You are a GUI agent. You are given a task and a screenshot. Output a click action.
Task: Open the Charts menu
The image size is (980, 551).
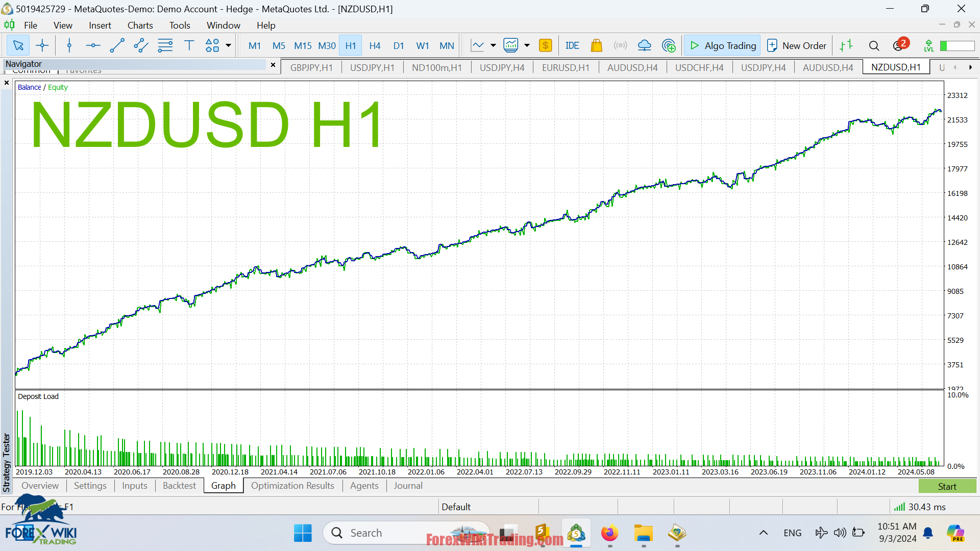pyautogui.click(x=140, y=25)
